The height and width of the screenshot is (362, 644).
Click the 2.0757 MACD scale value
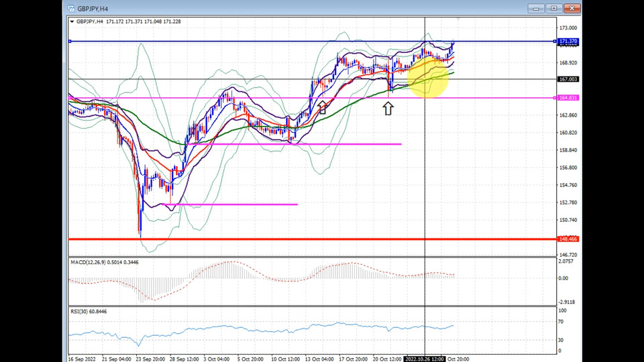566,261
